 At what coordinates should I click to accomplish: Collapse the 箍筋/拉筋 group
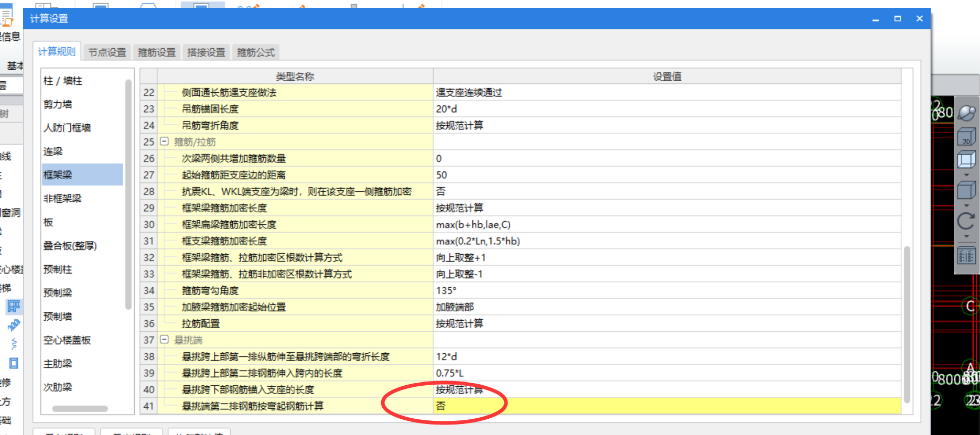coord(164,142)
